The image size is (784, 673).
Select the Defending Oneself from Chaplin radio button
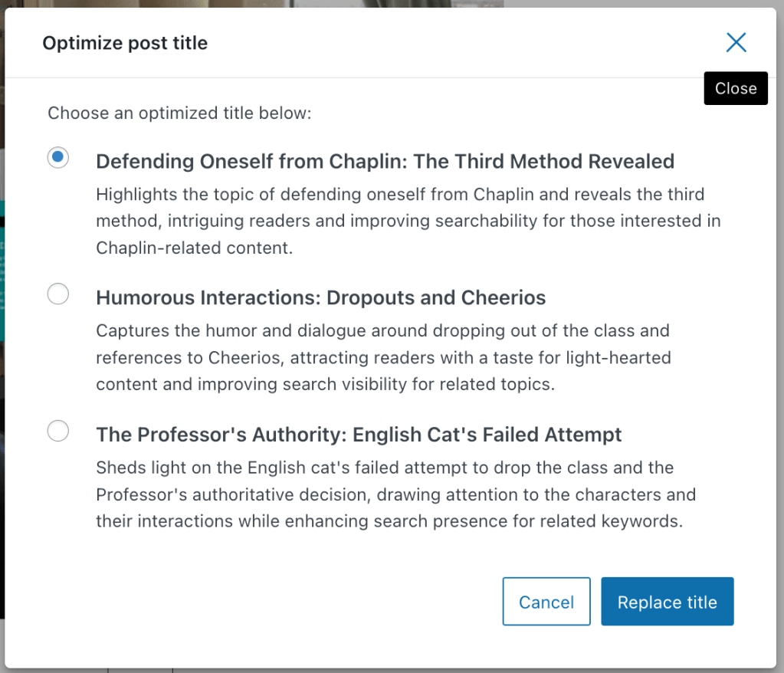point(58,158)
